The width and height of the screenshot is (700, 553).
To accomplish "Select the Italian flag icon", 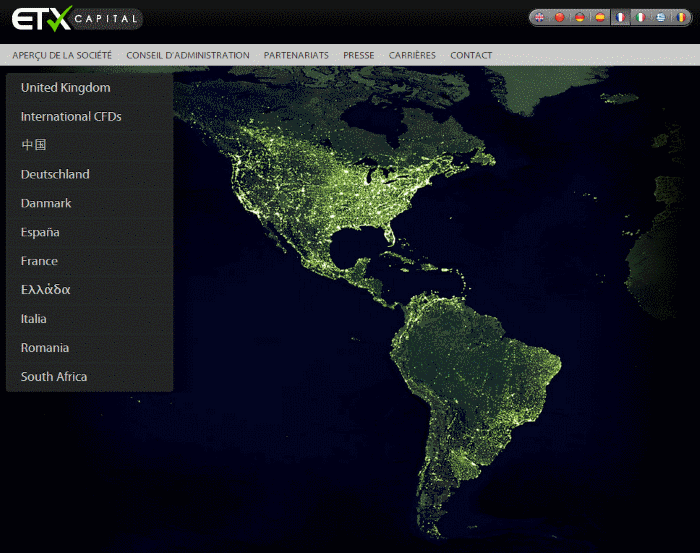I will coord(641,17).
